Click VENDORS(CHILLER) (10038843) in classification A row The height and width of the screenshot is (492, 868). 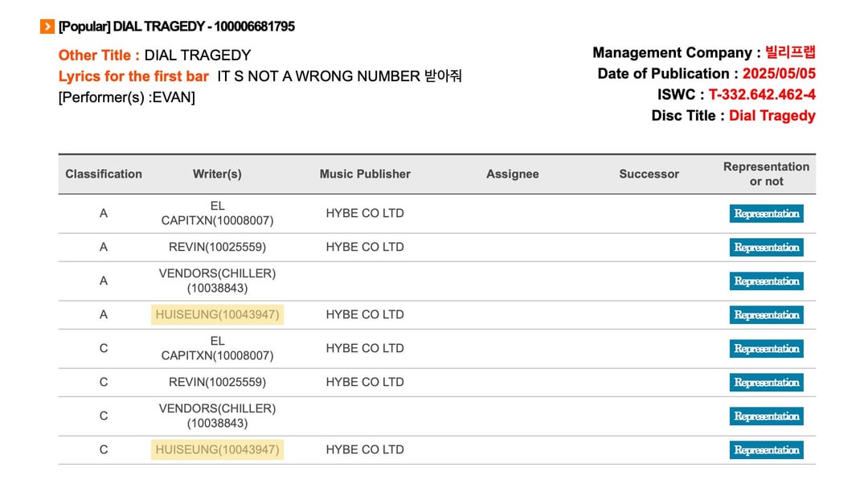click(217, 281)
